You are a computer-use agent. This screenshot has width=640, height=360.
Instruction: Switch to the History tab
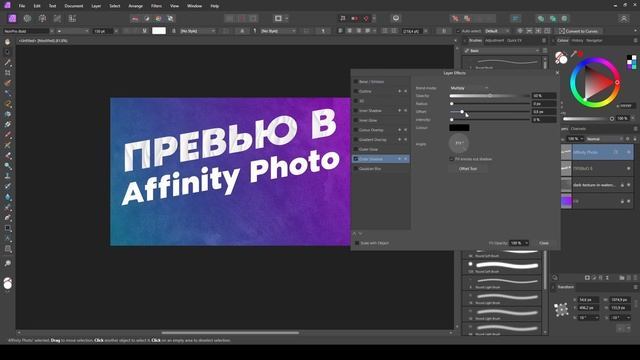577,40
